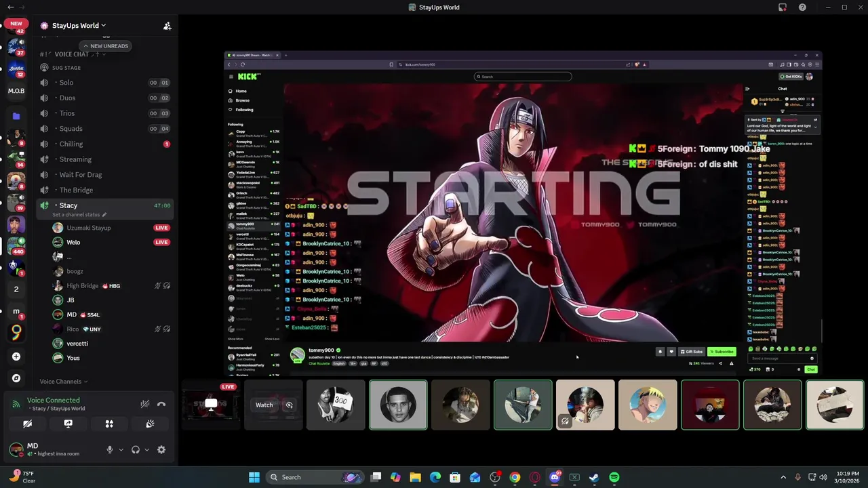The image size is (868, 488).
Task: Select the LIVE stream preview thumbnail
Action: pos(212,405)
